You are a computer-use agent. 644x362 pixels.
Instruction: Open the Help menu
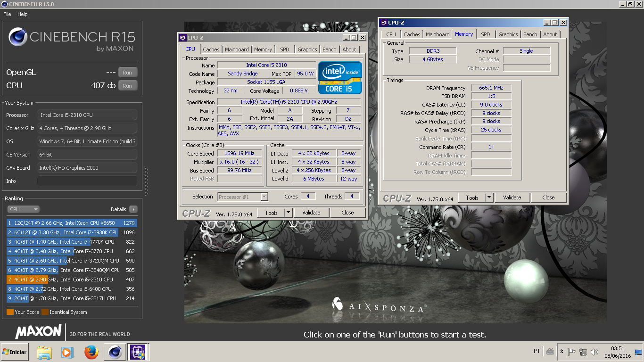coord(23,14)
